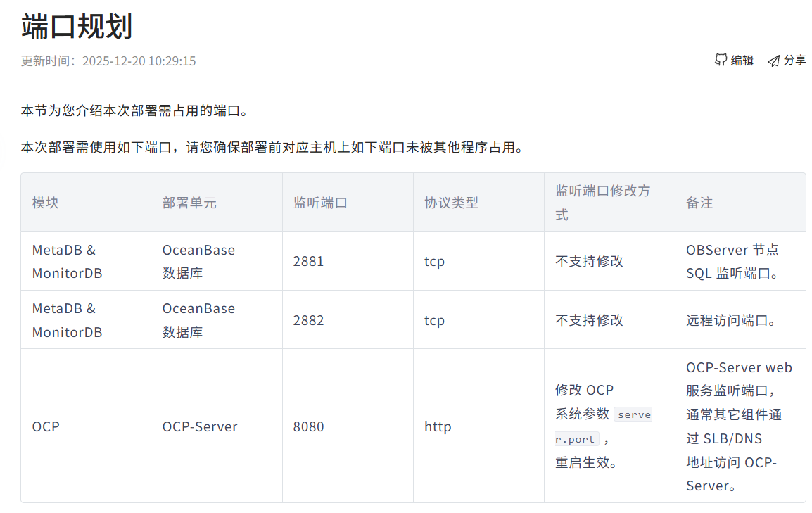Image resolution: width=812 pixels, height=513 pixels.
Task: Select the http protocol cell
Action: pos(438,426)
